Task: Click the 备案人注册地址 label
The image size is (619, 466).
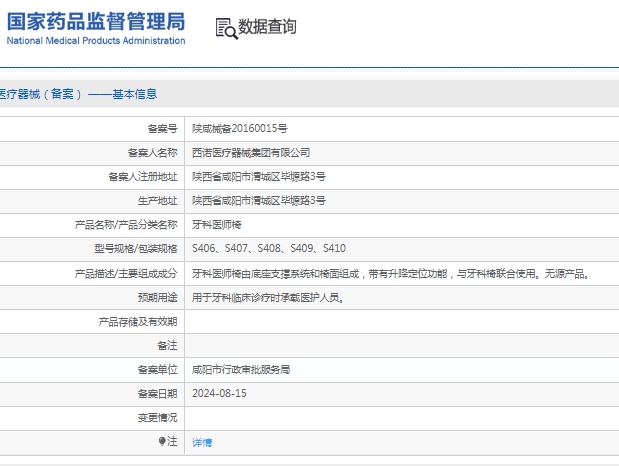Action: 143,177
